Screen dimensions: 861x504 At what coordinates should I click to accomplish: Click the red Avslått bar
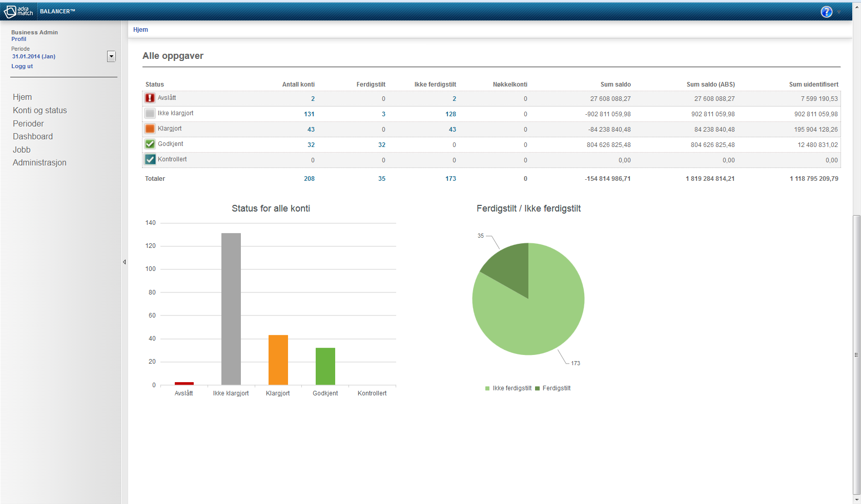click(184, 383)
